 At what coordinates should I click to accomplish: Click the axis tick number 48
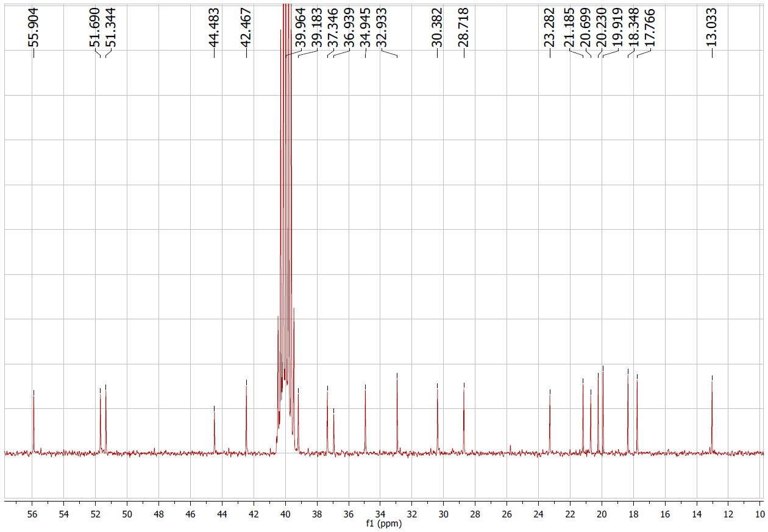click(158, 513)
